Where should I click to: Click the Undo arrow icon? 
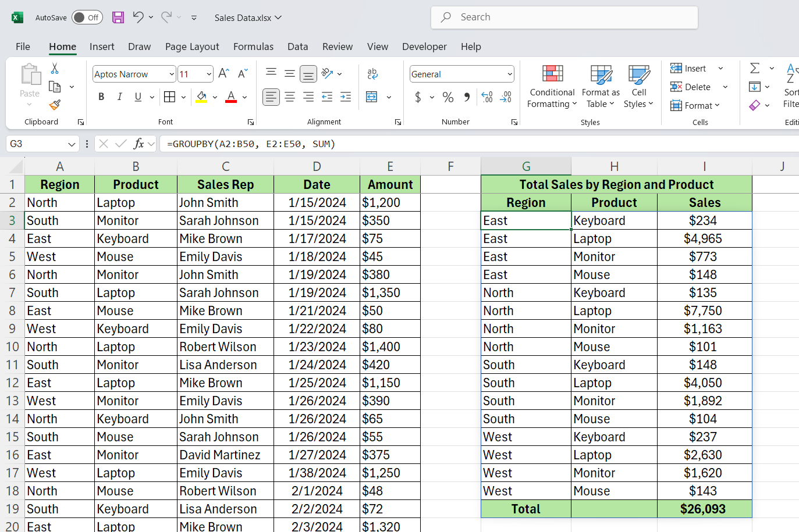[138, 17]
